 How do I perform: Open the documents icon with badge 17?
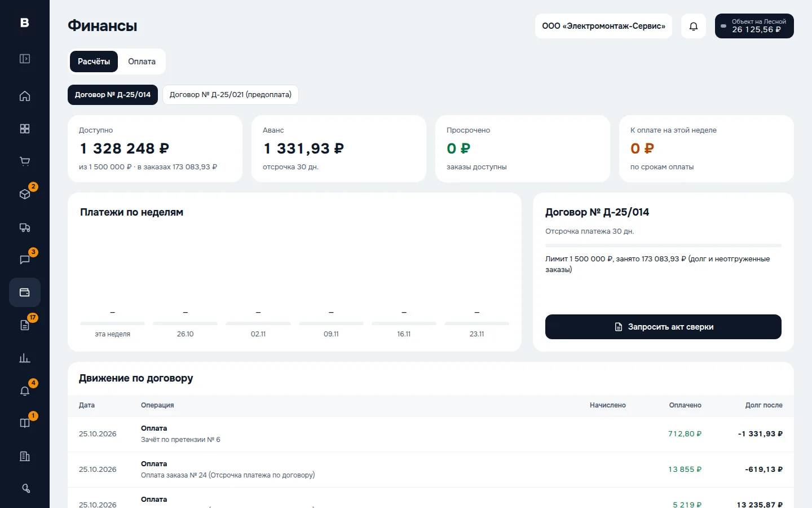pyautogui.click(x=25, y=325)
